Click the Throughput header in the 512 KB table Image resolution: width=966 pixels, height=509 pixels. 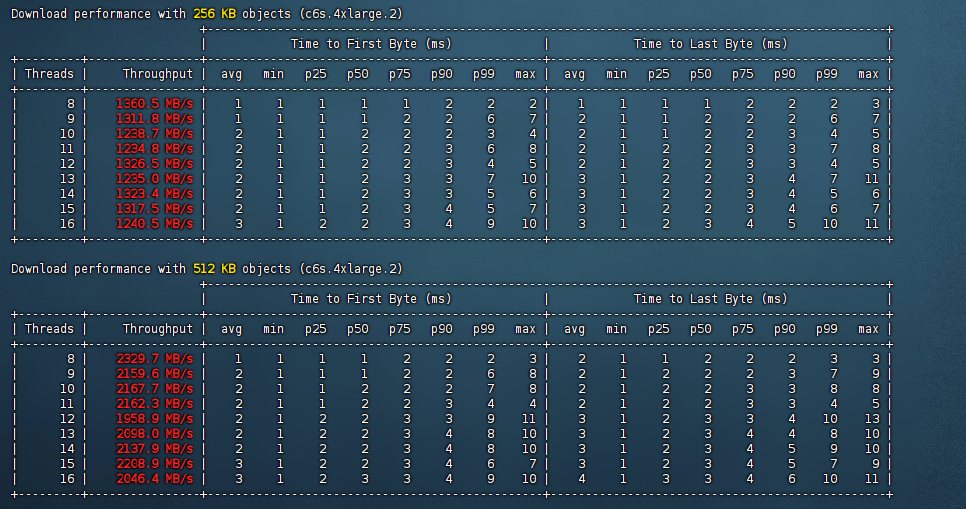pyautogui.click(x=158, y=329)
